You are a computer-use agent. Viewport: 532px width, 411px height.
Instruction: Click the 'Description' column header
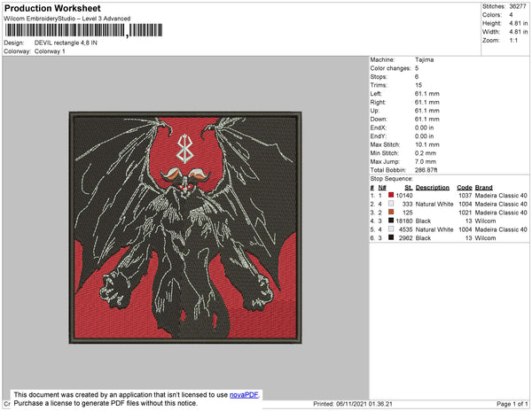pyautogui.click(x=433, y=188)
